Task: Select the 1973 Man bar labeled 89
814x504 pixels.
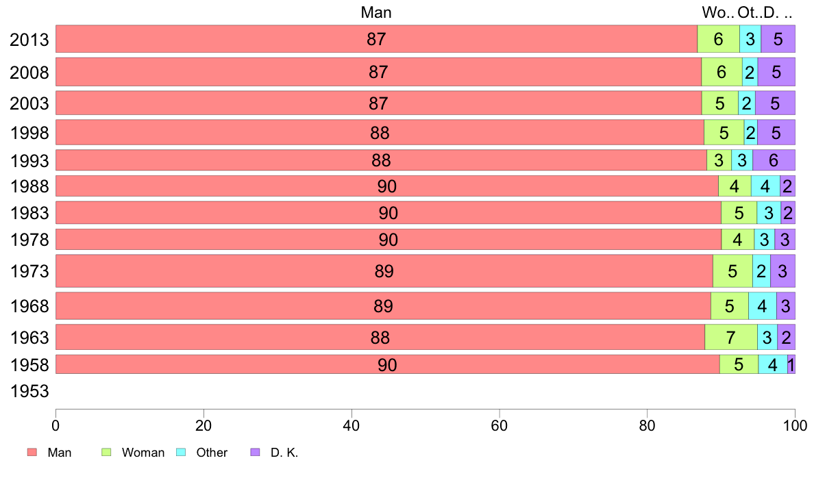Action: click(x=384, y=271)
